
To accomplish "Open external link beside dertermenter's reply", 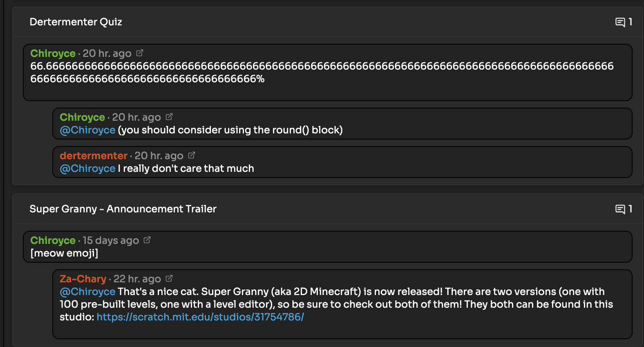I will point(192,155).
